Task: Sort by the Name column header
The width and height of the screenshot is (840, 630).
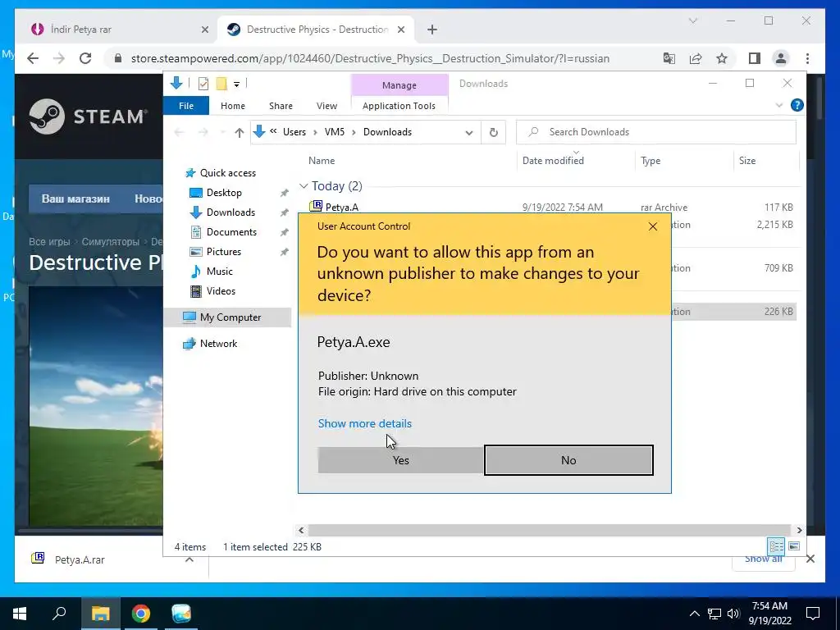Action: [x=322, y=160]
